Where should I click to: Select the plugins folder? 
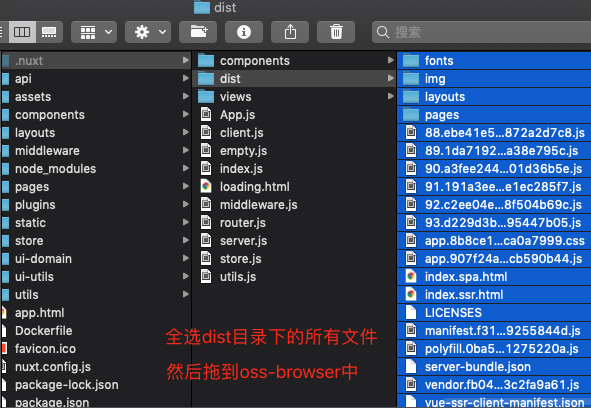tap(96, 205)
